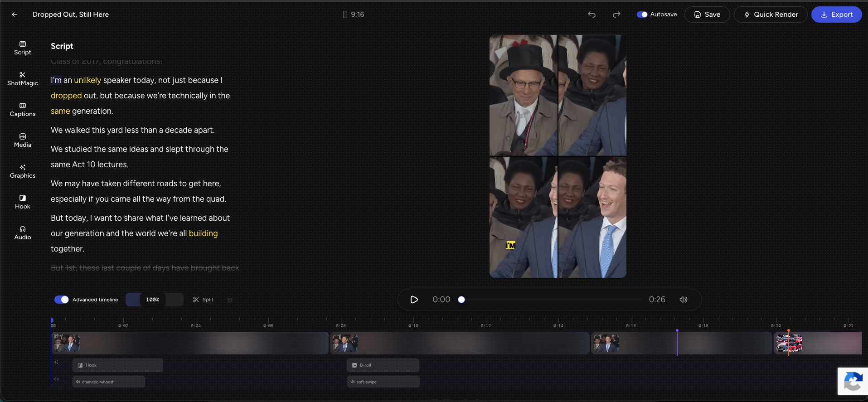Open the ShotMagic panel
Viewport: 868px width, 402px height.
[x=22, y=79]
